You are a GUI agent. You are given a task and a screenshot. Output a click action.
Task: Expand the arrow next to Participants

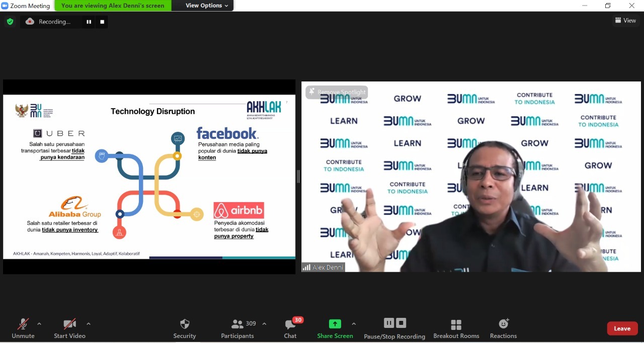click(x=264, y=324)
